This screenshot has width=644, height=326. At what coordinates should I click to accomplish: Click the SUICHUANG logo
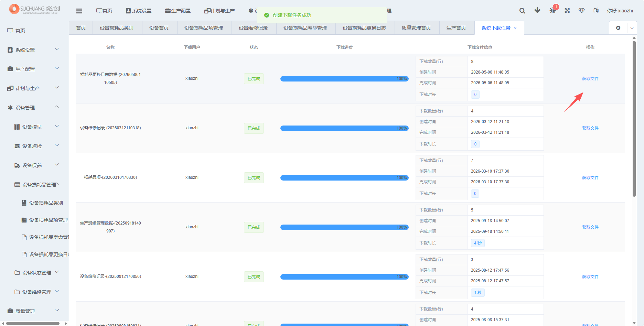click(34, 9)
